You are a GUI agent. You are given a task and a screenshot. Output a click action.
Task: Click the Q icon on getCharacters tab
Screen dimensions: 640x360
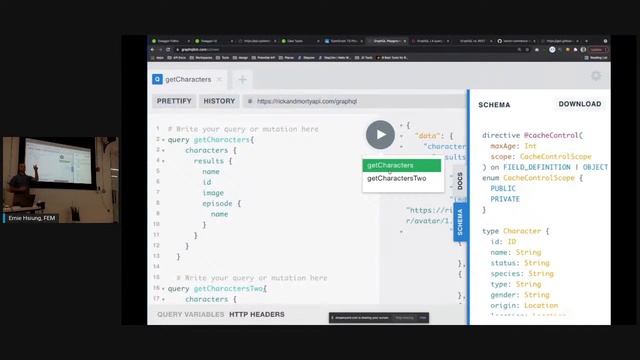[157, 79]
